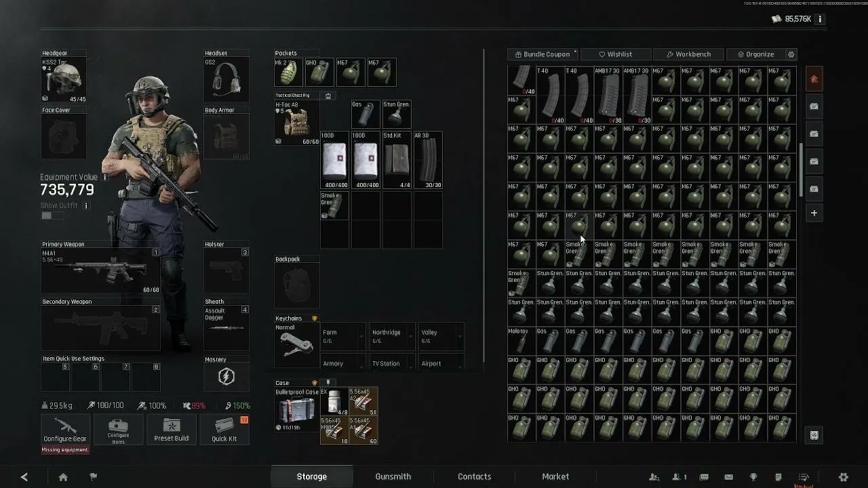The height and width of the screenshot is (488, 868).
Task: Select the red main stash icon
Action: [814, 79]
